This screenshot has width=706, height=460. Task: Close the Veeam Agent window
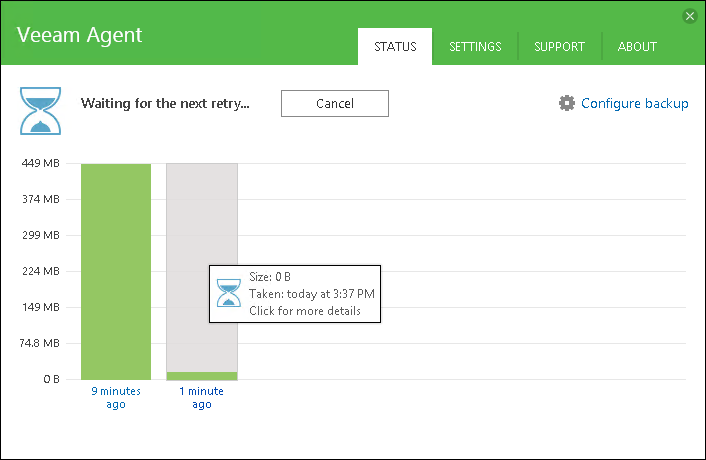pos(689,16)
